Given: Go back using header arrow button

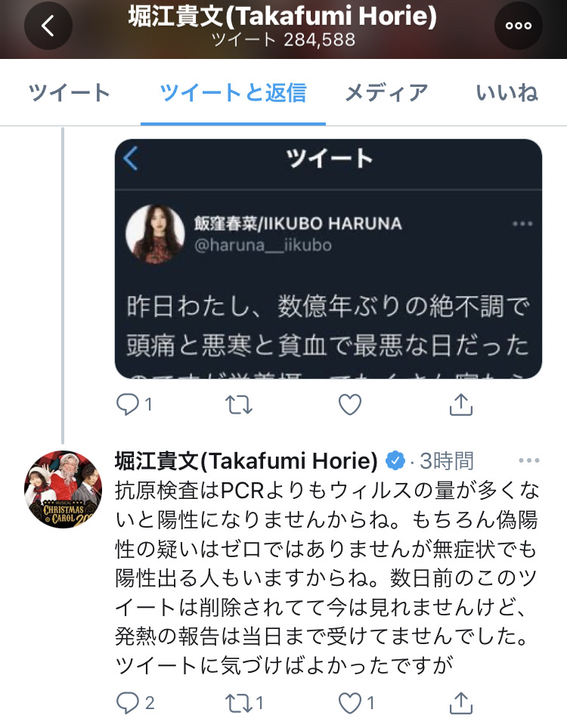Looking at the screenshot, I should (x=48, y=26).
